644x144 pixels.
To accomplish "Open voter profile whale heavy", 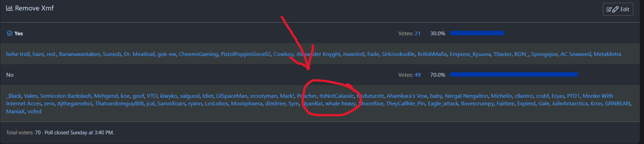I will [x=340, y=104].
